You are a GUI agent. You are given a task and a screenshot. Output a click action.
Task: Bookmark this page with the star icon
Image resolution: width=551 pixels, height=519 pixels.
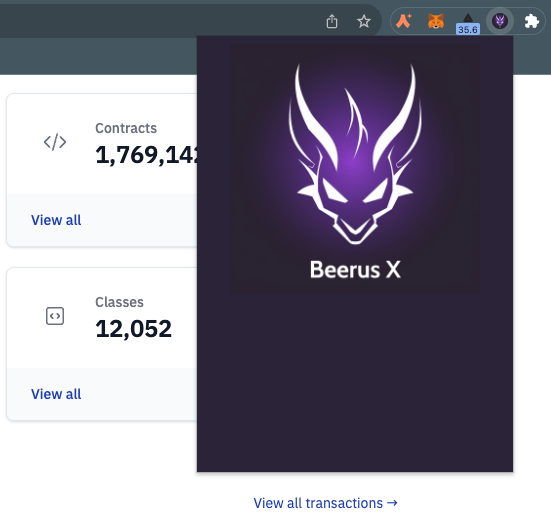364,21
